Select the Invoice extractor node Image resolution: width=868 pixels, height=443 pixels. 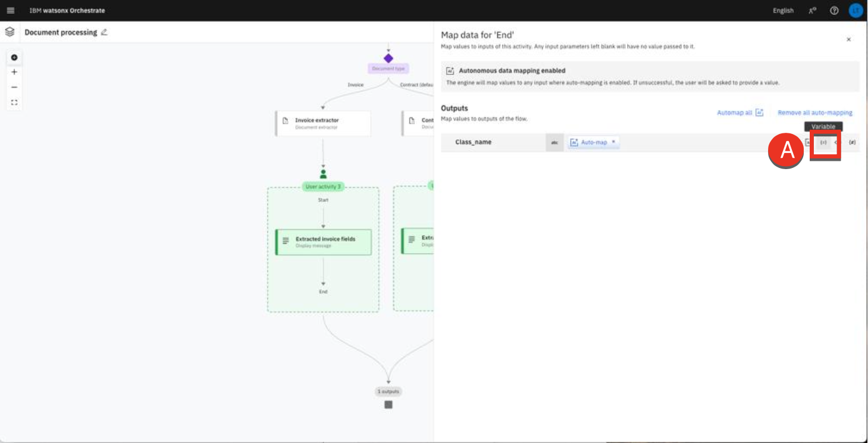pyautogui.click(x=323, y=123)
